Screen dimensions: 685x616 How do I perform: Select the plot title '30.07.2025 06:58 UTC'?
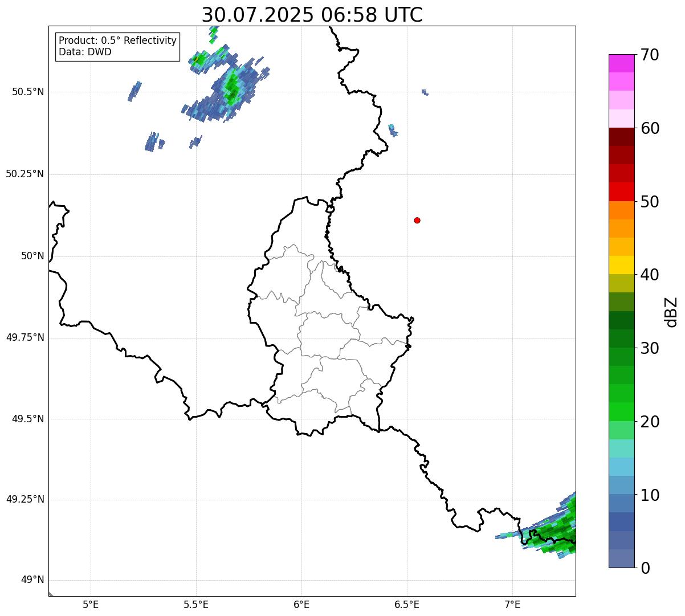point(312,14)
